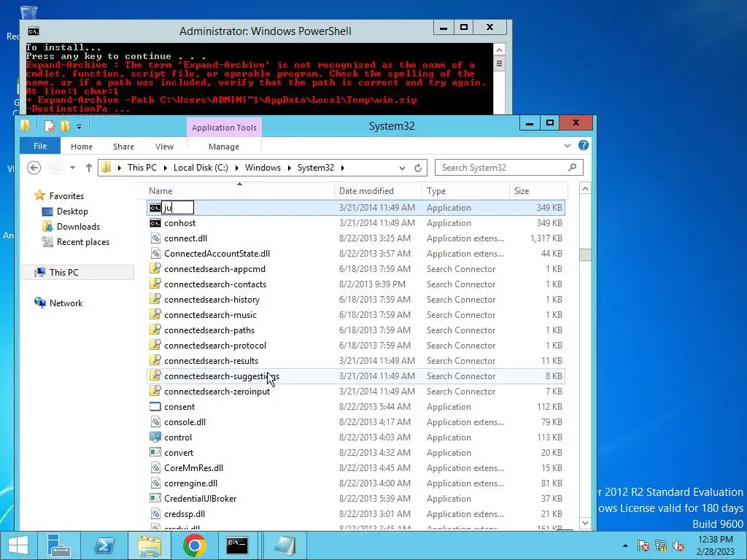Open Recent places in navigation pane
The width and height of the screenshot is (747, 560).
(x=83, y=242)
